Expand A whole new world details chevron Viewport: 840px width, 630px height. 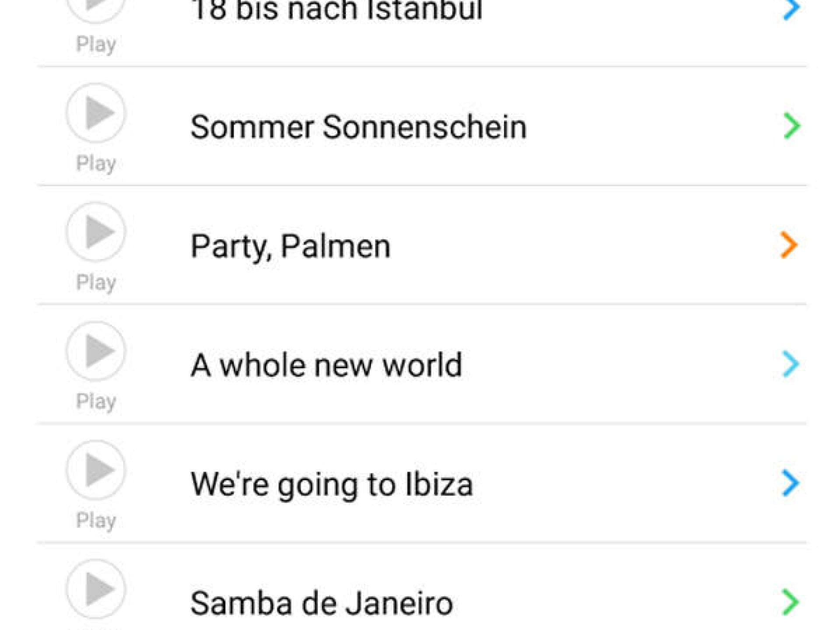pos(790,364)
